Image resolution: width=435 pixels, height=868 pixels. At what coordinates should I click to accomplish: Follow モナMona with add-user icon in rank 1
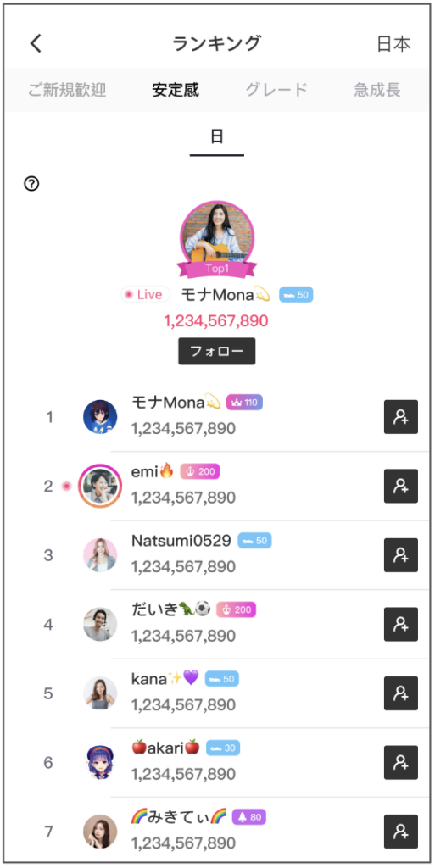pos(401,417)
